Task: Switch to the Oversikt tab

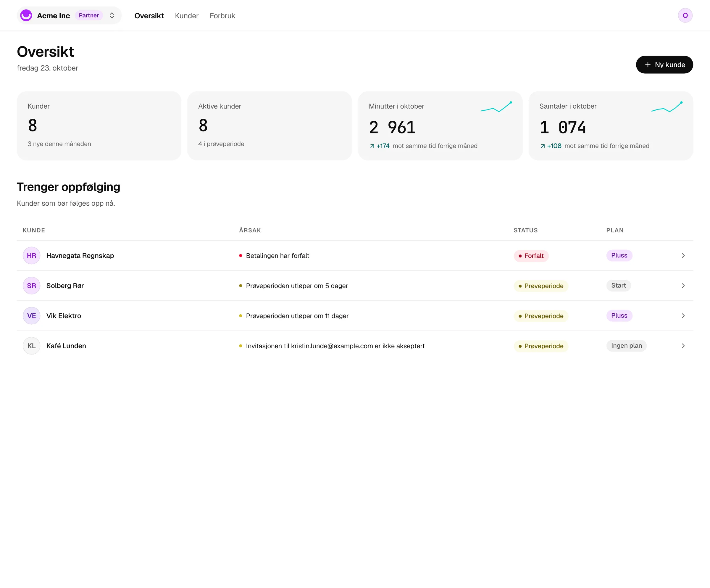Action: point(149,16)
